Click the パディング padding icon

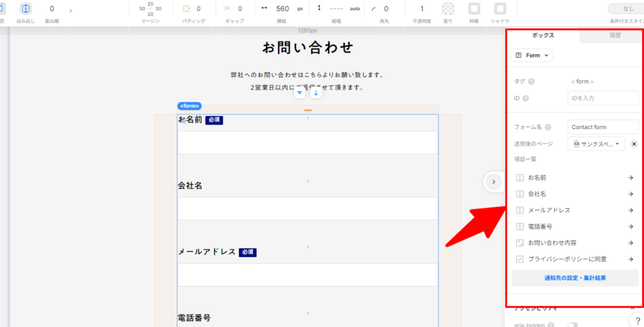[x=186, y=9]
